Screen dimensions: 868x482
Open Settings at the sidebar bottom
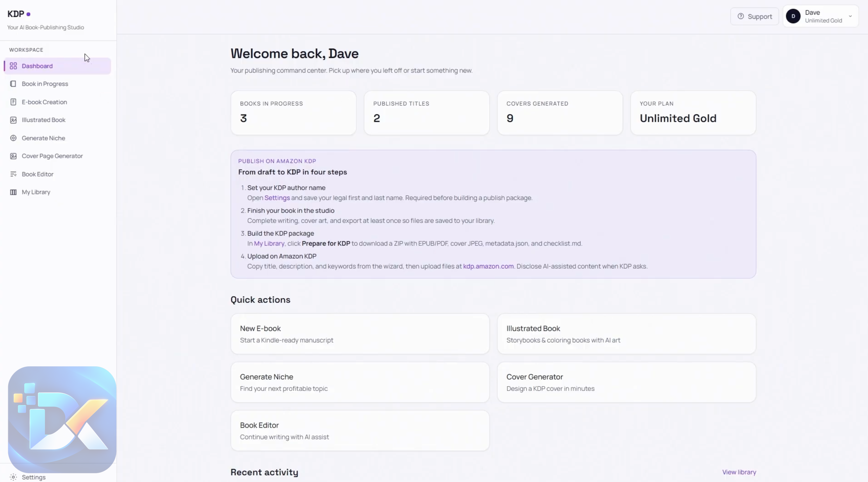(x=58, y=477)
